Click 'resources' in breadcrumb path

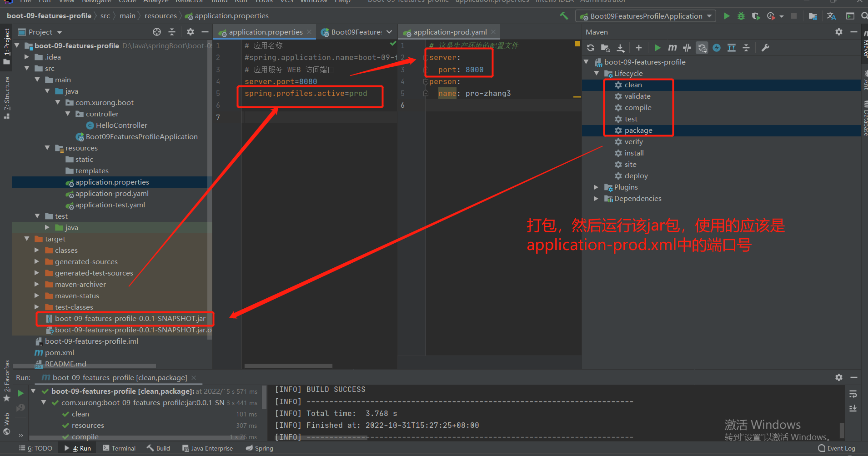[x=161, y=16]
